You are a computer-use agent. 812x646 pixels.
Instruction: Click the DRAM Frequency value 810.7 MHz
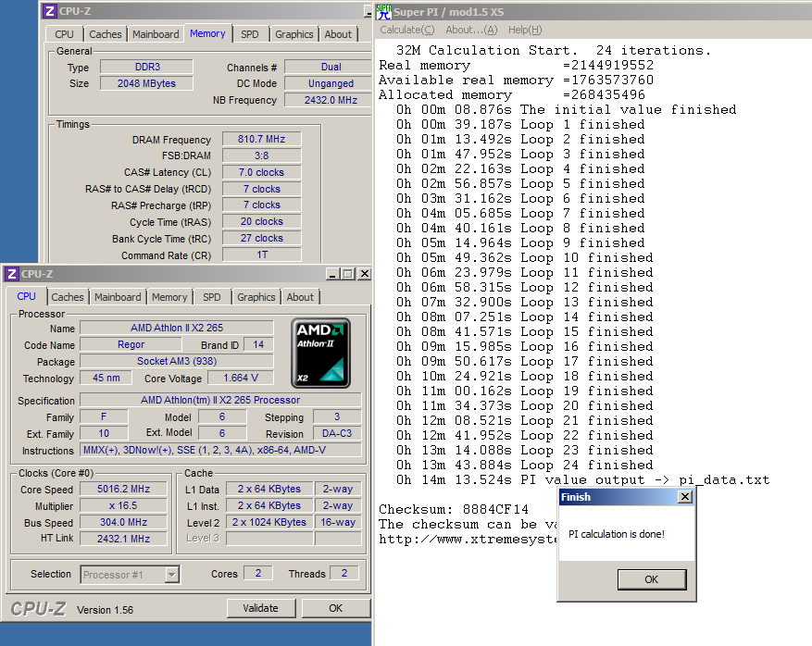pyautogui.click(x=261, y=139)
